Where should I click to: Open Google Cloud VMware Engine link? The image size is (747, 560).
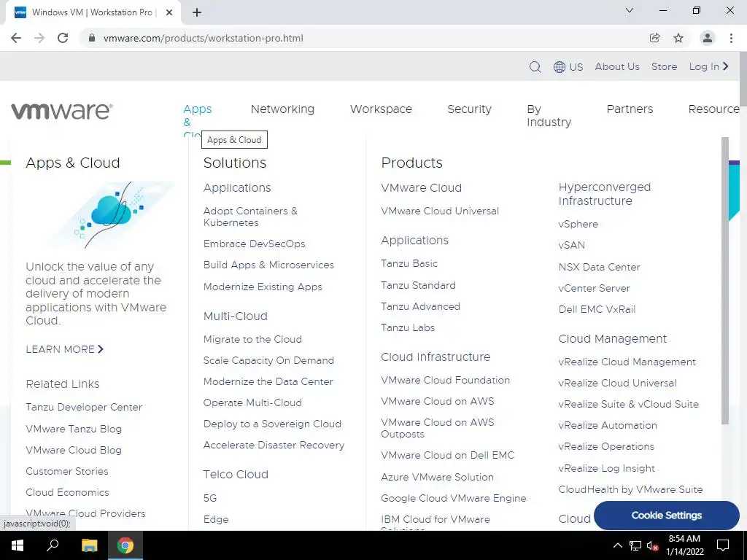point(454,499)
